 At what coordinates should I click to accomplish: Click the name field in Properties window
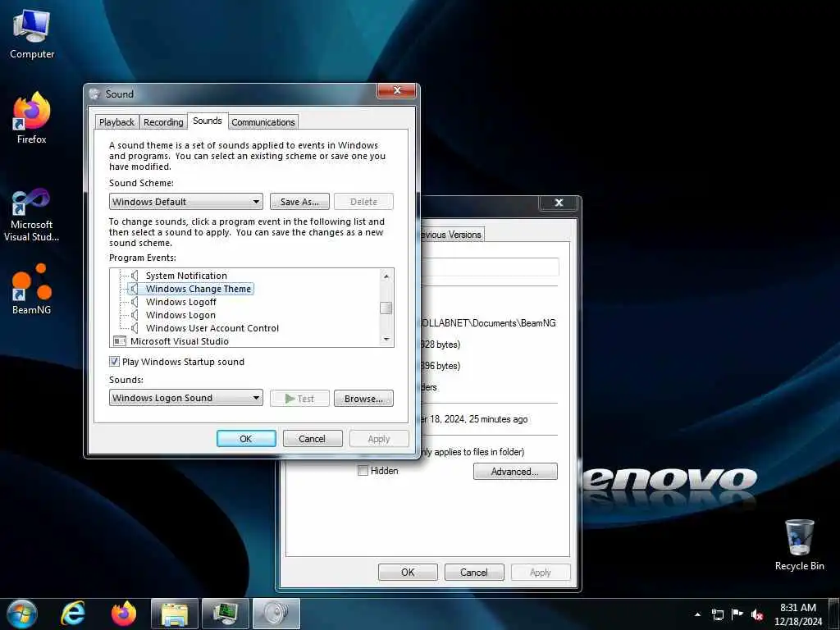point(491,267)
